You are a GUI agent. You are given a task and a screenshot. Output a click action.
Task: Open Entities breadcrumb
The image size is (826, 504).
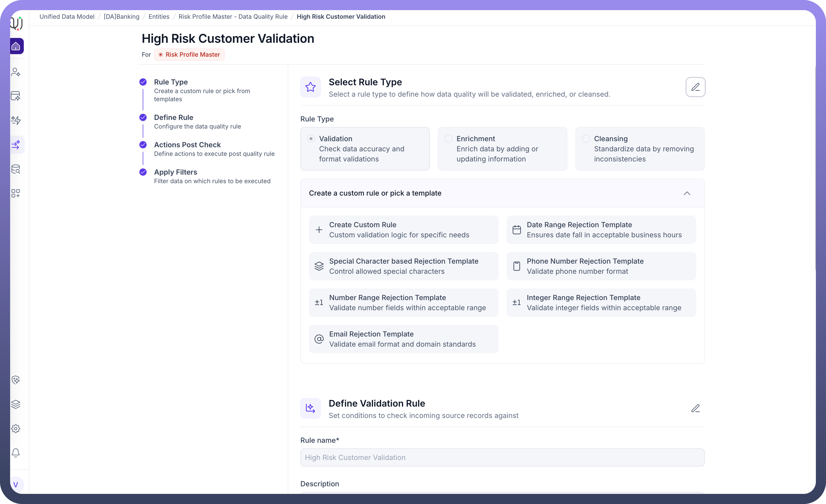click(x=159, y=17)
